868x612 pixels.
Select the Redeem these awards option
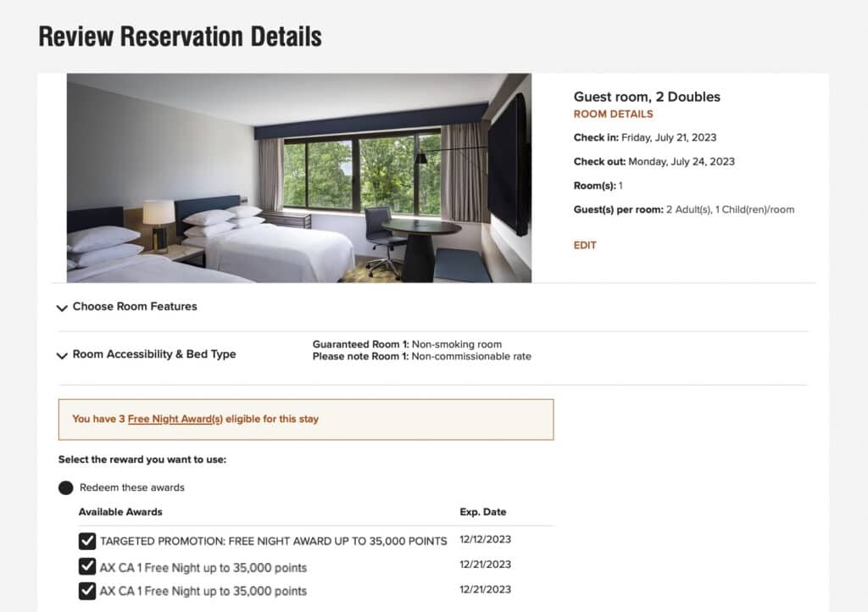pos(65,487)
